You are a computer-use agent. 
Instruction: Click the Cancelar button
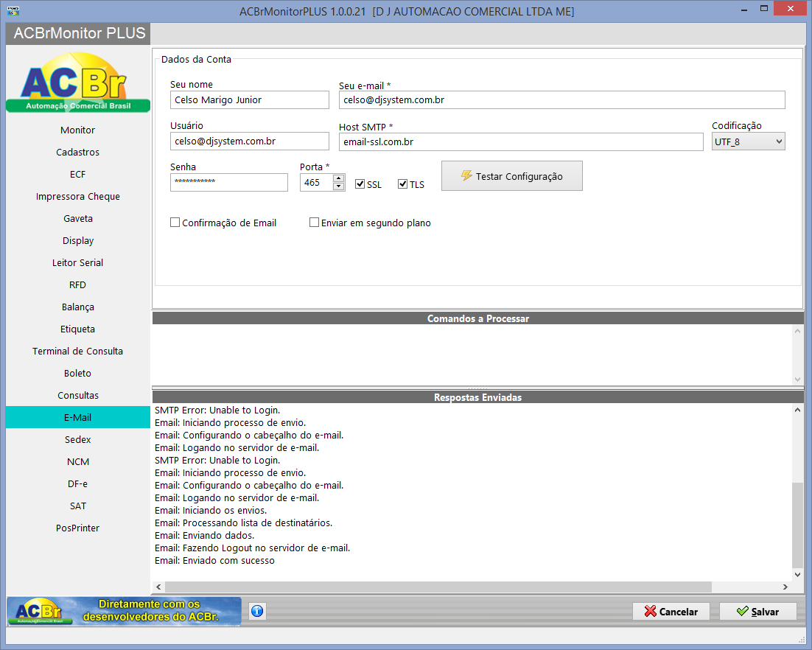[x=671, y=612]
